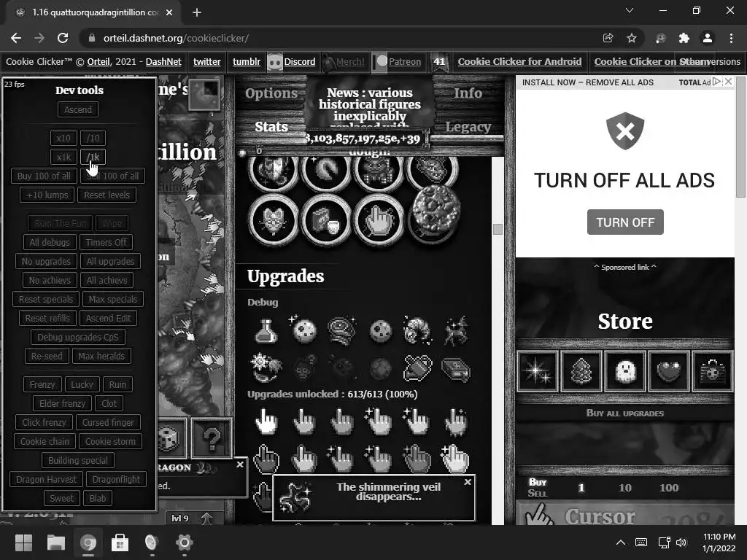The image size is (747, 560).
Task: Open Ascend Edit
Action: pos(109,318)
